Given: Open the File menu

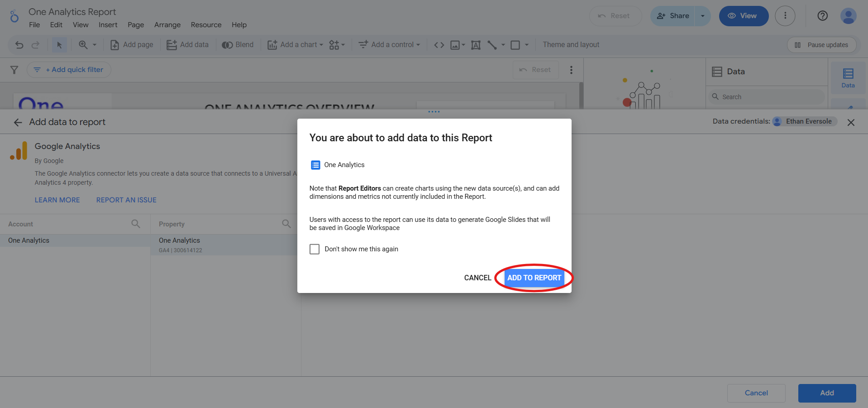Looking at the screenshot, I should coord(34,25).
